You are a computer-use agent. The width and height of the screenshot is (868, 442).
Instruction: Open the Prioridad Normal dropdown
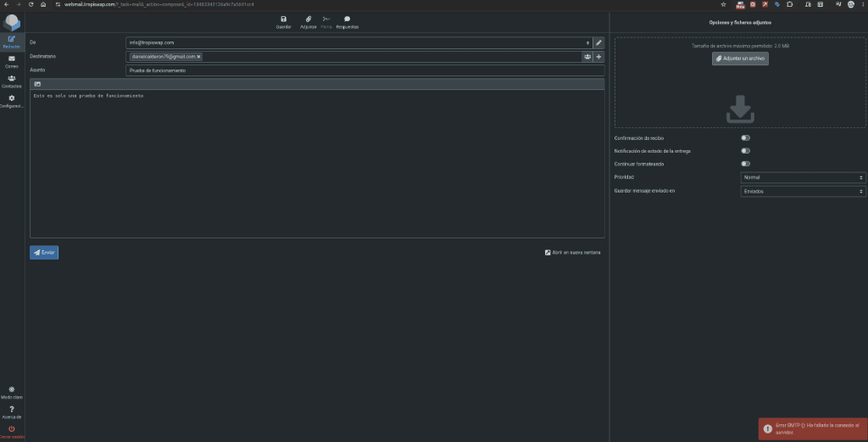pos(803,177)
